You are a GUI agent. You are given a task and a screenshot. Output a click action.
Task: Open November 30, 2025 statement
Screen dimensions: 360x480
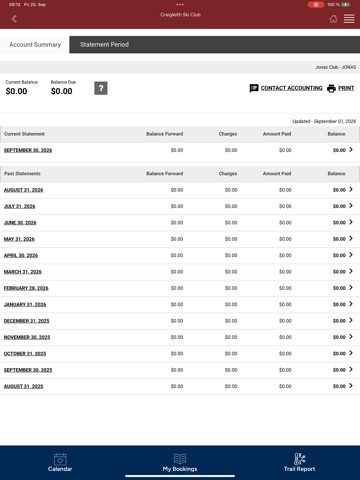(x=27, y=337)
